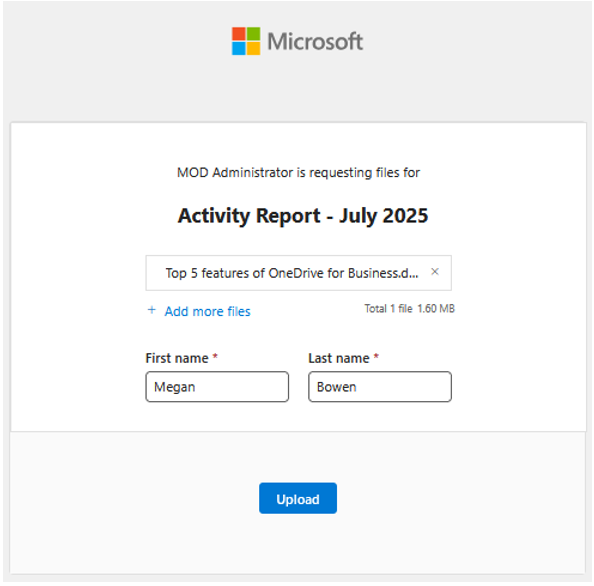This screenshot has height=586, width=594.
Task: Click the 1.60 MB file size text
Action: click(x=436, y=309)
